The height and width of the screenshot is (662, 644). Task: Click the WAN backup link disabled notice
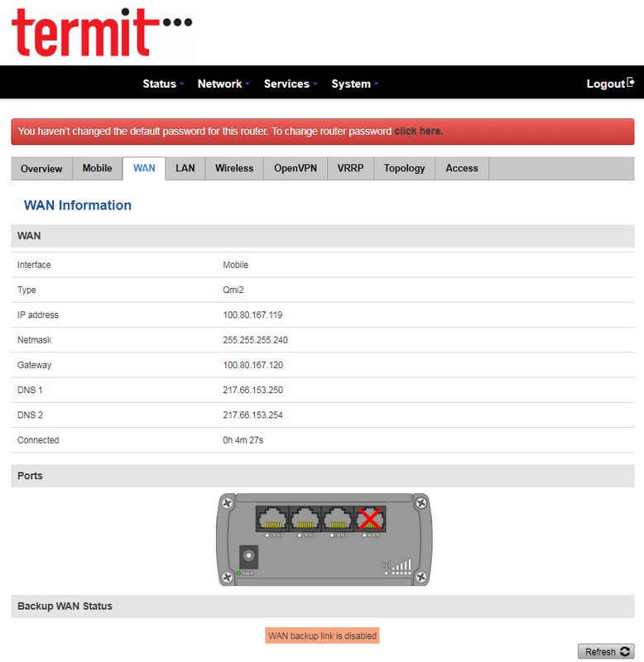[322, 636]
